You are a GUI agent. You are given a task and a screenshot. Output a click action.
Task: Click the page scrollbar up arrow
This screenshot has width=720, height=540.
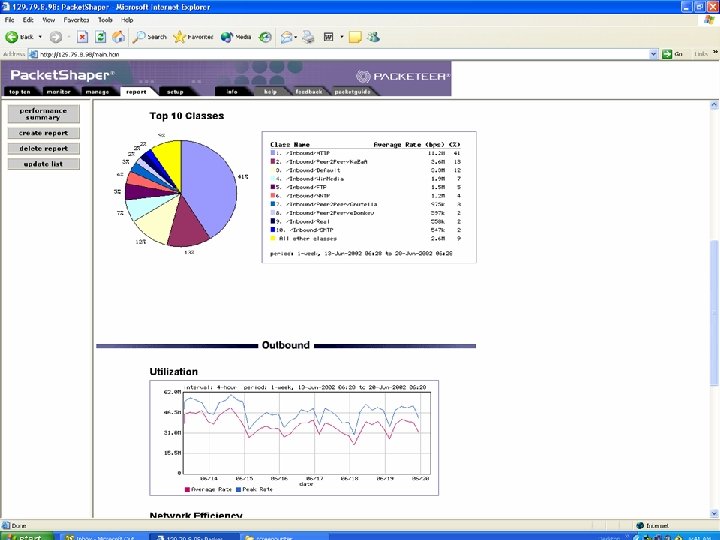714,105
